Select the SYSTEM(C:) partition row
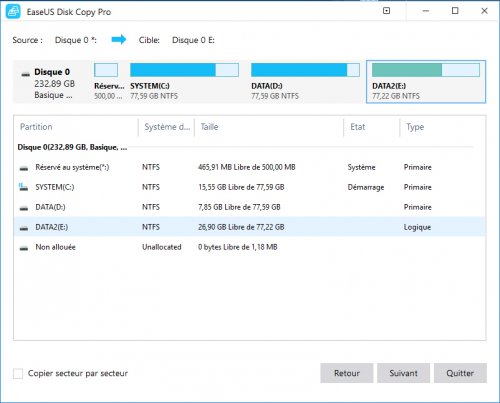The image size is (500, 403). point(249,187)
